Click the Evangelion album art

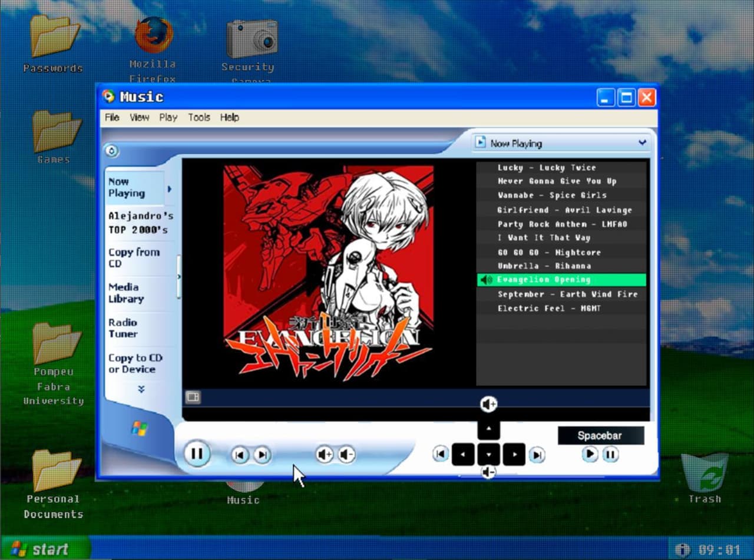[328, 273]
